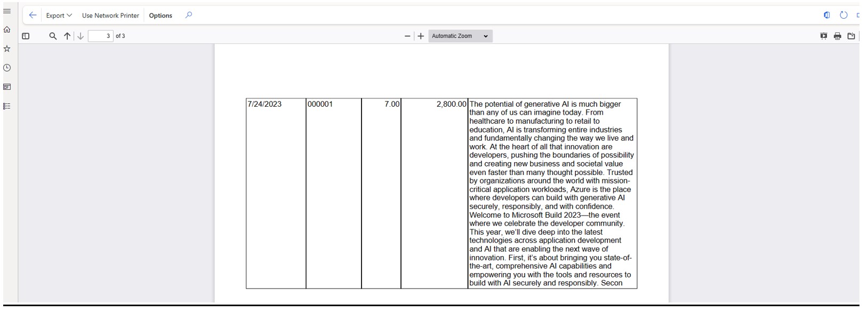Click the page number input field
Screen dimensions: 868x311
[101, 36]
